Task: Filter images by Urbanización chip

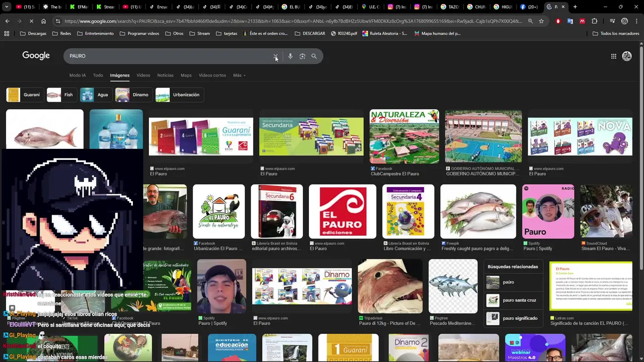Action: coord(179,95)
